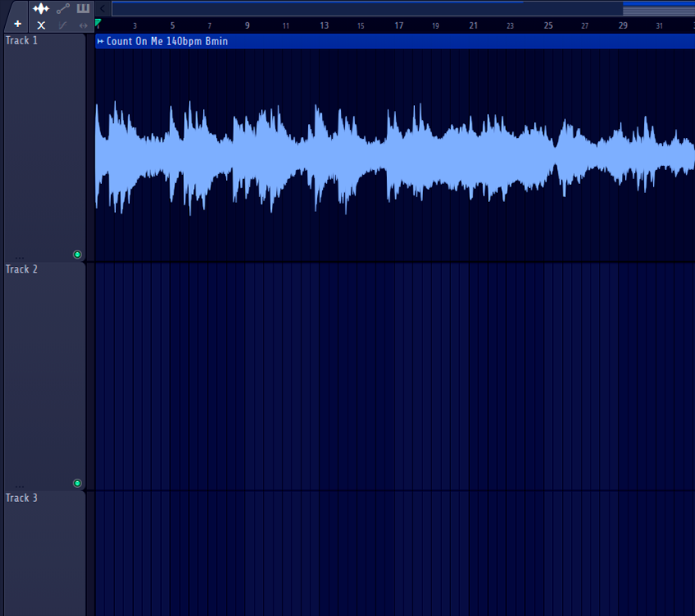The width and height of the screenshot is (695, 616).
Task: Mute Track 2 with its green LED
Action: [77, 484]
